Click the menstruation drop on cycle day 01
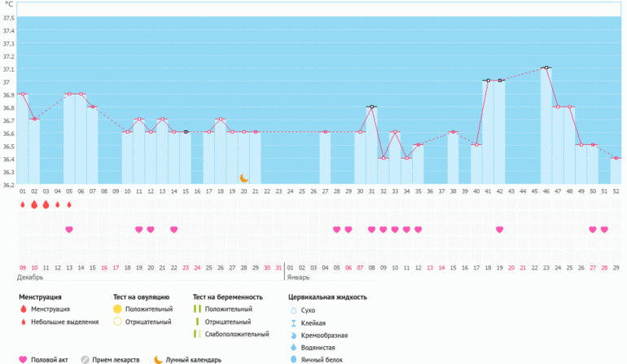The width and height of the screenshot is (627, 364). click(x=23, y=205)
